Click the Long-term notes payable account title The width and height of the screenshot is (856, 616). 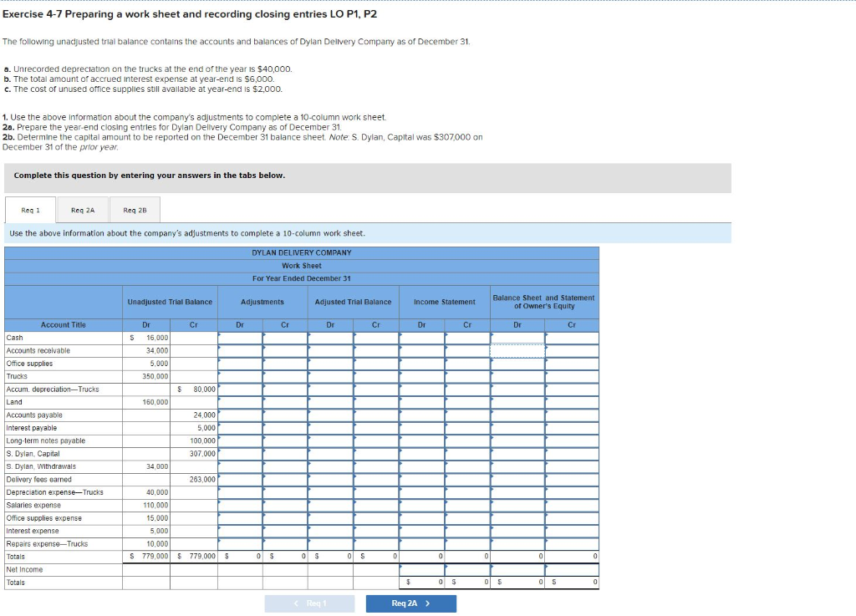(46, 440)
